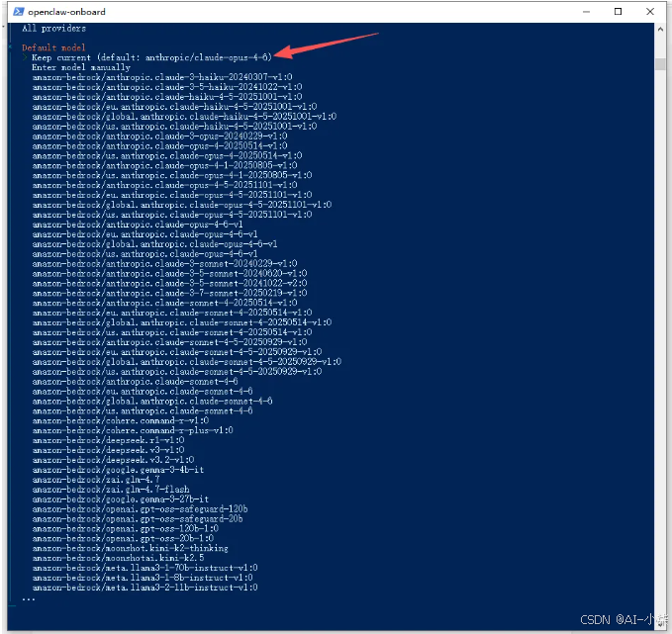Select amazon-bedrock/zai.glm-4.7 row
The width and height of the screenshot is (672, 634).
[x=96, y=480]
